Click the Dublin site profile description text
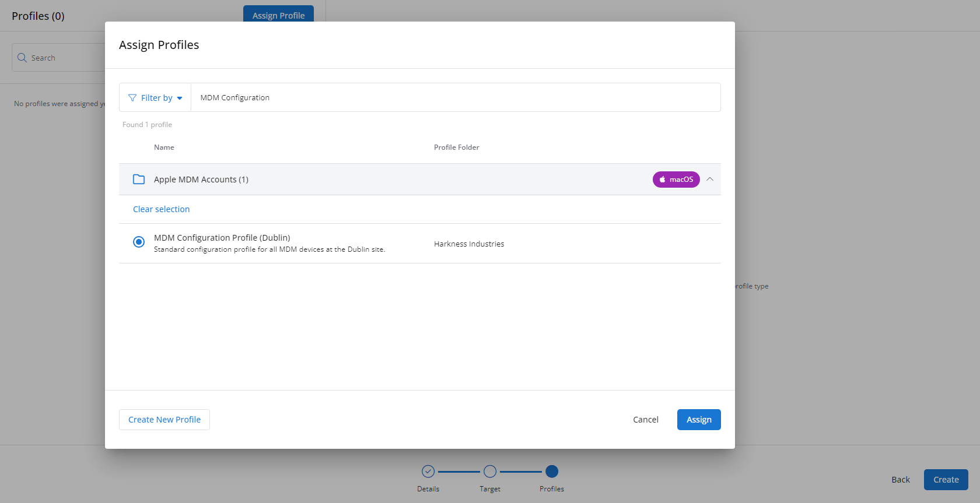 269,249
